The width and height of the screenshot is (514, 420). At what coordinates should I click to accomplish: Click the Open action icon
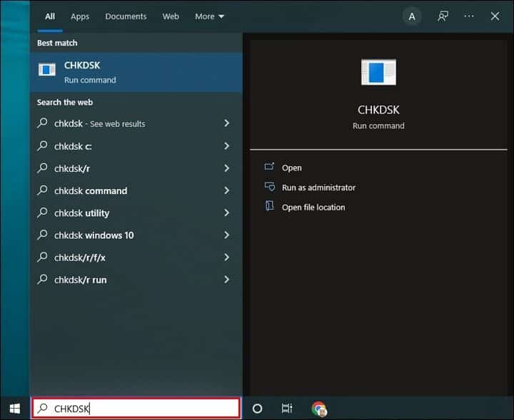[x=269, y=167]
